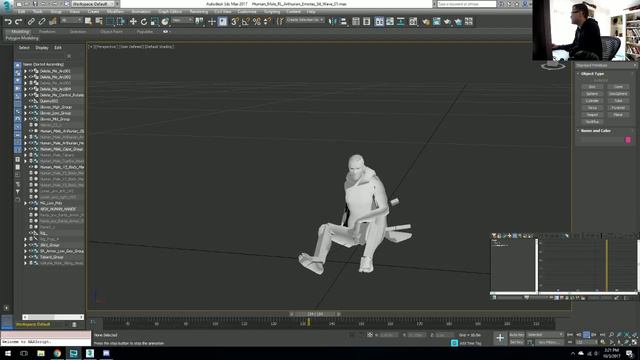Undo the last action in main toolbar
This screenshot has width=640, height=360.
(8, 22)
